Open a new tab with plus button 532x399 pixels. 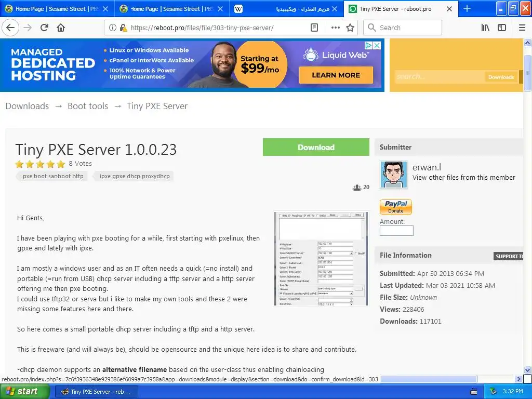pyautogui.click(x=467, y=8)
